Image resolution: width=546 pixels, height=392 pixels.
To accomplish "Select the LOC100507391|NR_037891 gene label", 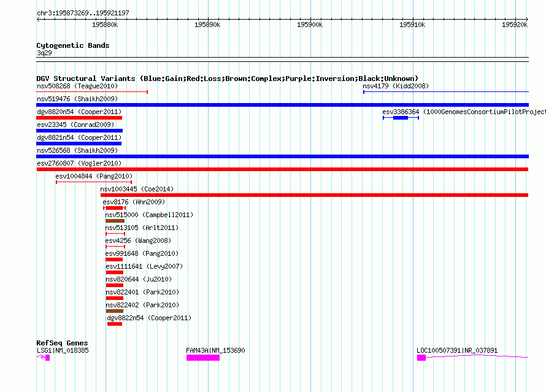I will pyautogui.click(x=457, y=350).
